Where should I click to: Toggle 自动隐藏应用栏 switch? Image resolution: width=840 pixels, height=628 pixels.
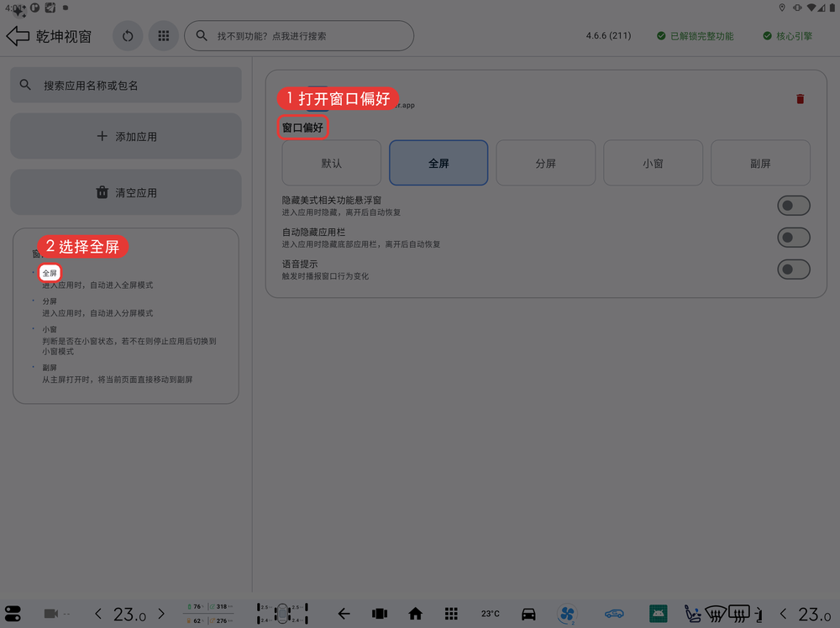tap(794, 237)
